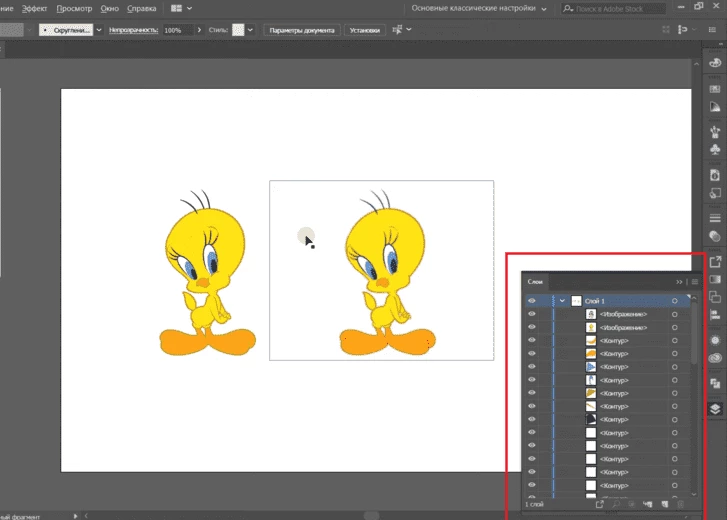
Task: Open the Brushes panel icon
Action: 715,132
